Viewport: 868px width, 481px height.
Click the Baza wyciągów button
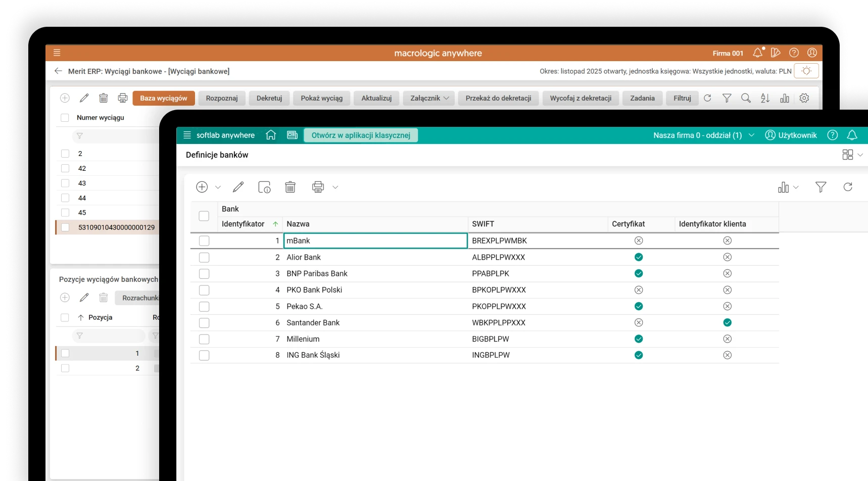164,98
